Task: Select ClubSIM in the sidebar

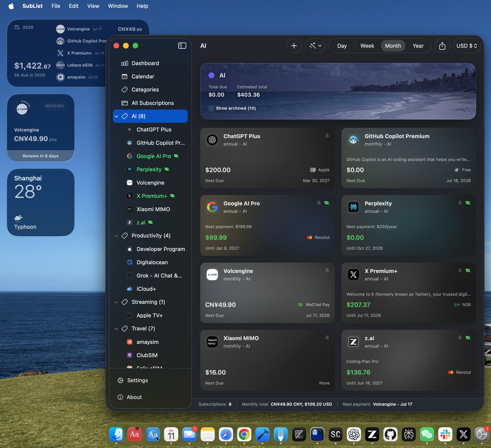Action: pos(150,355)
